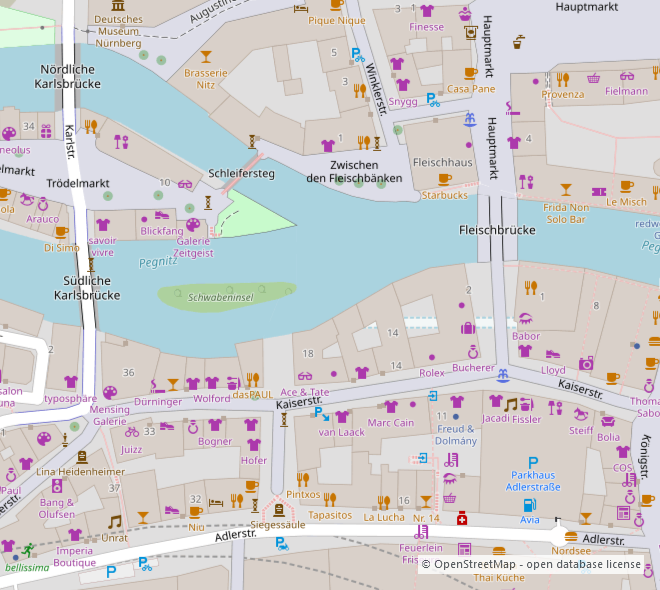Click the Zwischen den Fleischbänken label
Viewport: 660px width, 590px height.
tap(354, 172)
